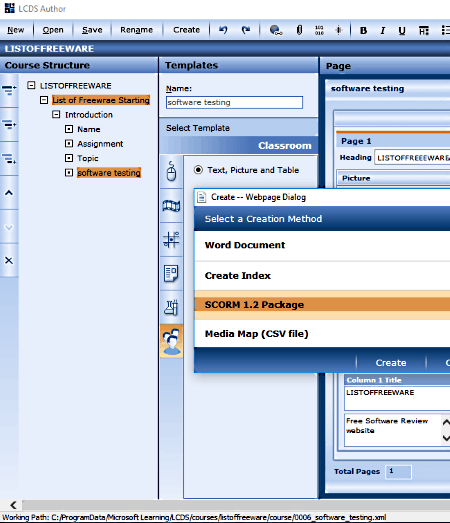Toggle the box beside the Assignment topic

coord(69,143)
